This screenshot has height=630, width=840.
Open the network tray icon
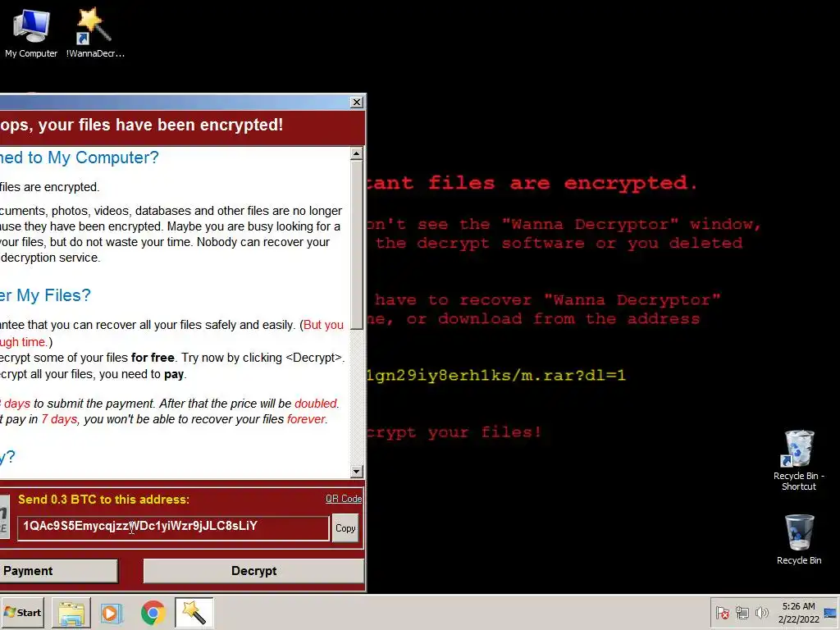tap(742, 612)
